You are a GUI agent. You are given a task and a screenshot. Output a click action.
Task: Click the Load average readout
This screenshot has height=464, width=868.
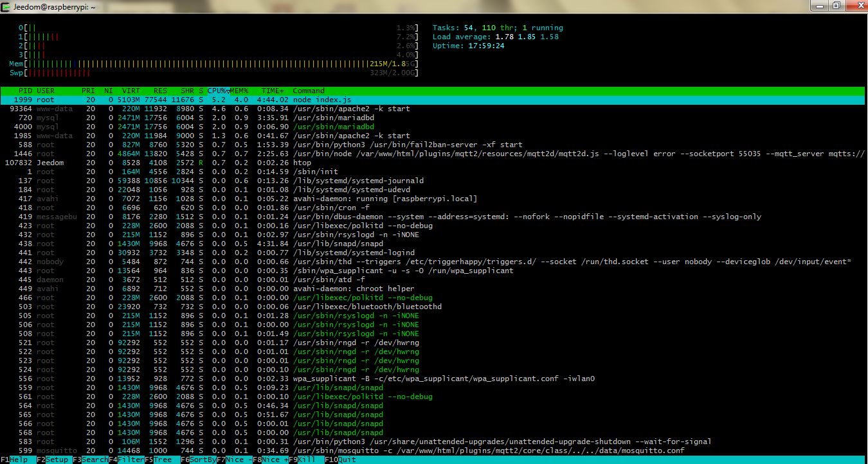pyautogui.click(x=496, y=37)
